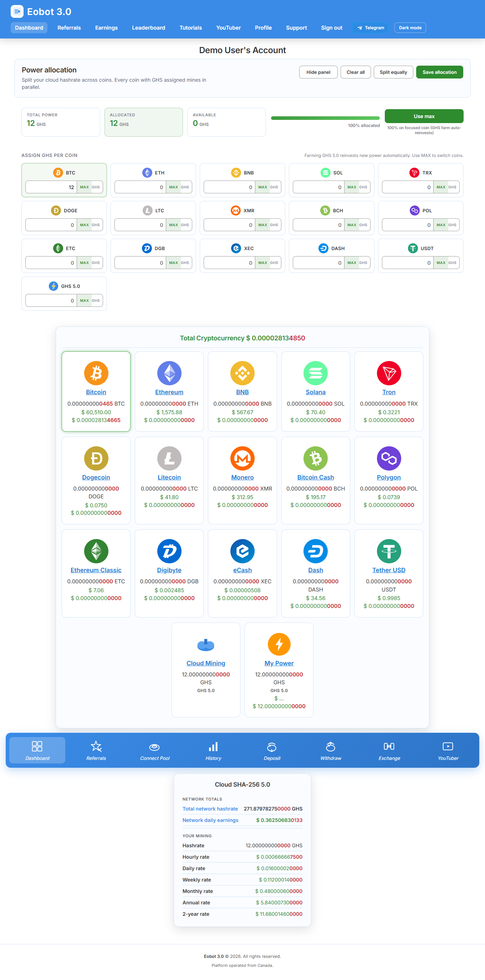This screenshot has width=485, height=980.
Task: Click the Dashboard top menu tab
Action: [29, 28]
